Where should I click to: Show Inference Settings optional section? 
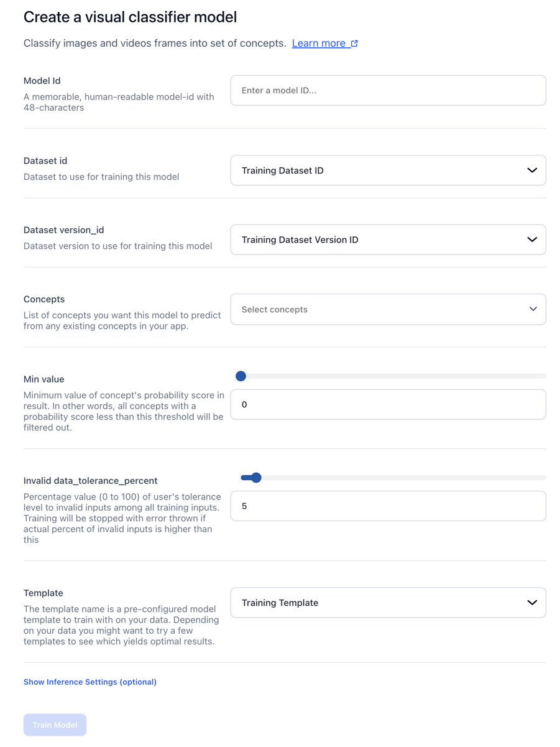pos(90,682)
